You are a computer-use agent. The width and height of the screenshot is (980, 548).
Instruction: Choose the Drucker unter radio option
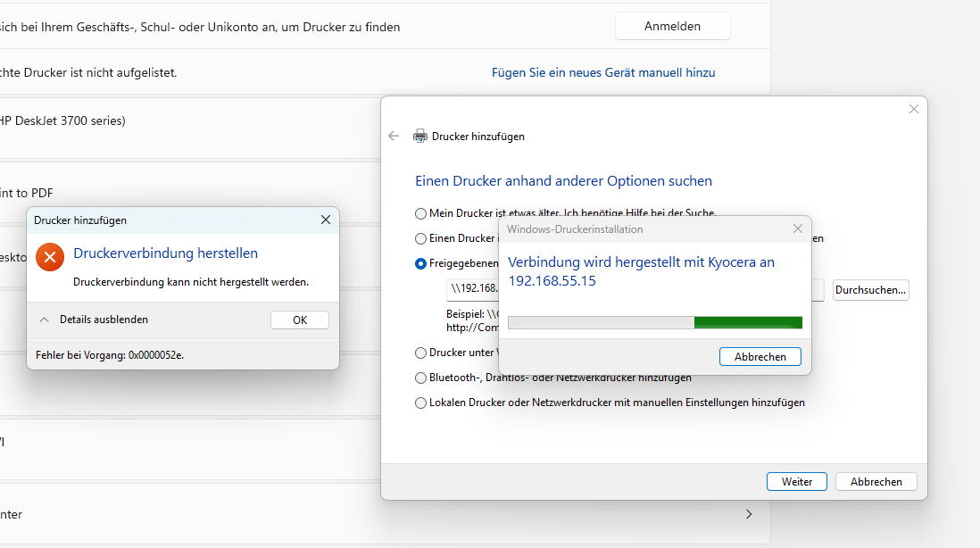(419, 353)
